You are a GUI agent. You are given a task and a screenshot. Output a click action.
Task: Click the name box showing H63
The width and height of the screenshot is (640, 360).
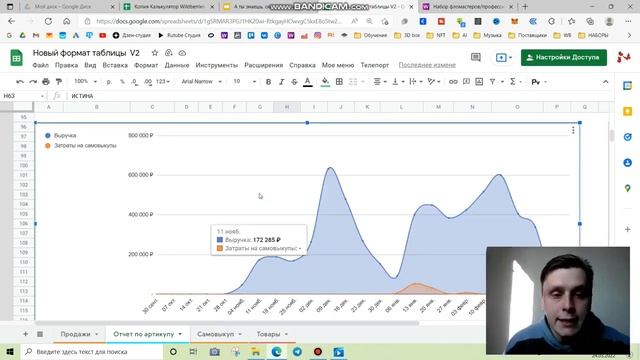click(x=23, y=96)
